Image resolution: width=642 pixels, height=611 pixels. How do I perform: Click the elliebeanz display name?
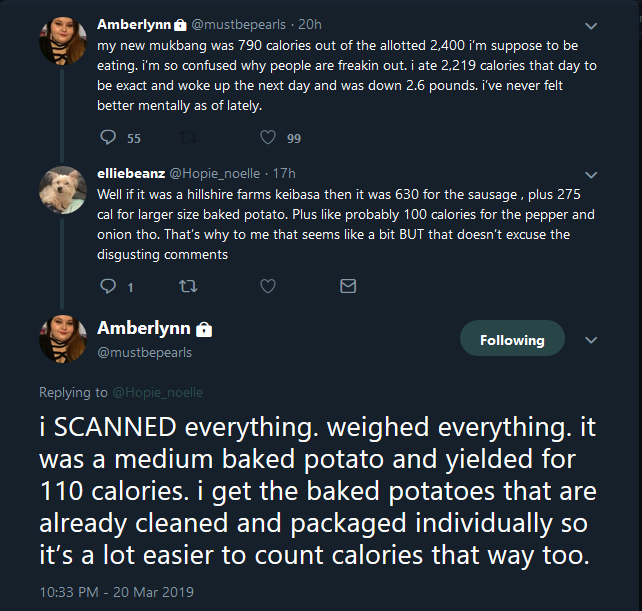(131, 174)
